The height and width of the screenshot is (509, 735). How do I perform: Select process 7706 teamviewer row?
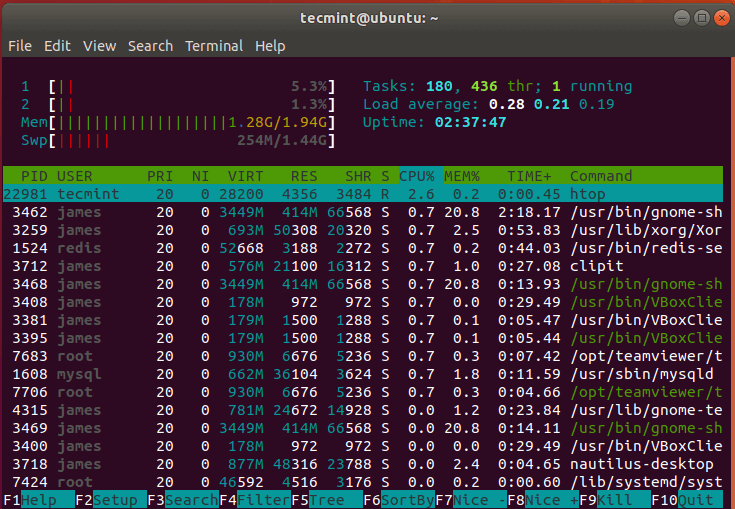pyautogui.click(x=363, y=392)
